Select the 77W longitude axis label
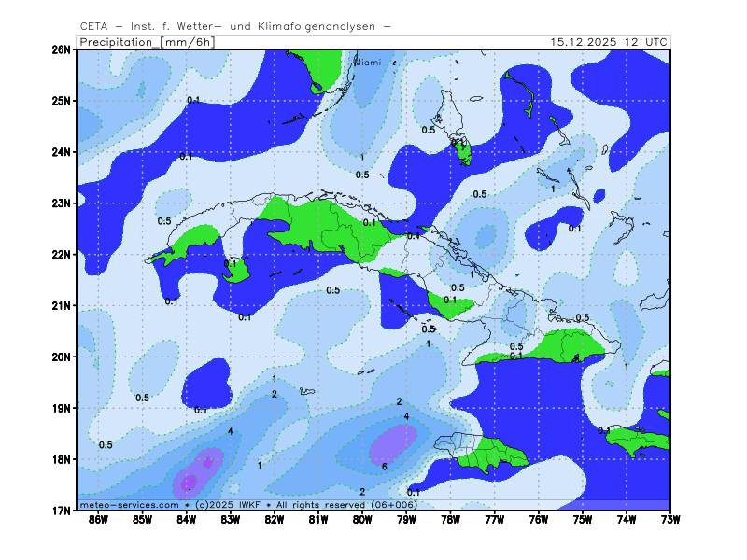747x560 pixels. 494,520
